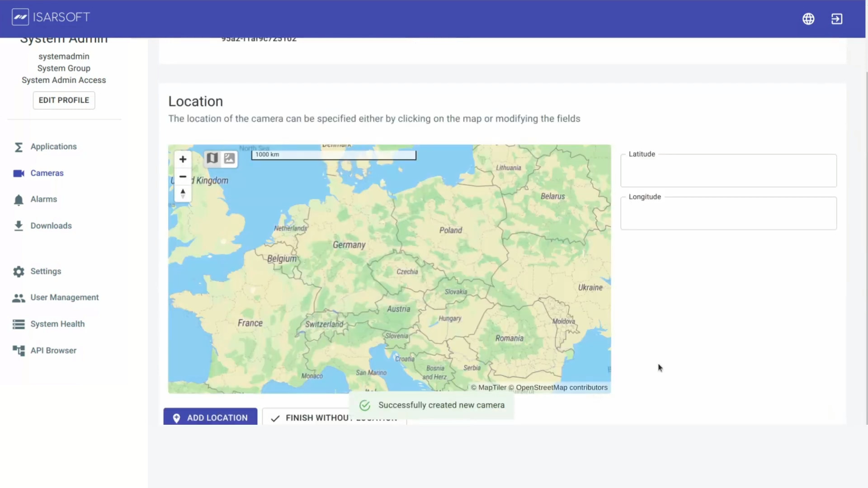Select the Applications sigma icon
Viewport: 868px width, 488px height.
[19, 146]
